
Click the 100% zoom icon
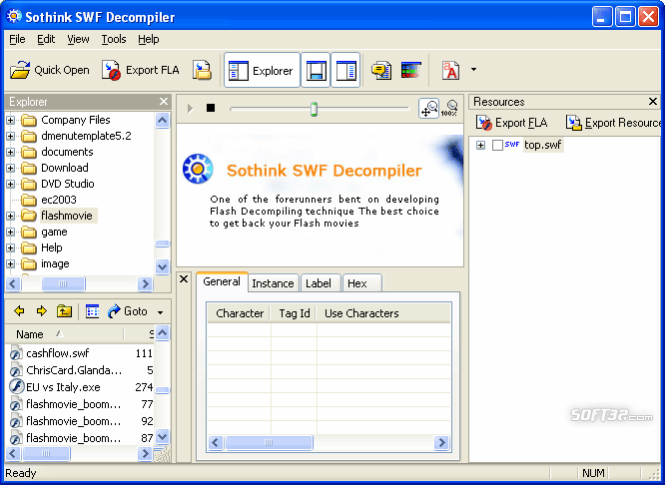449,109
